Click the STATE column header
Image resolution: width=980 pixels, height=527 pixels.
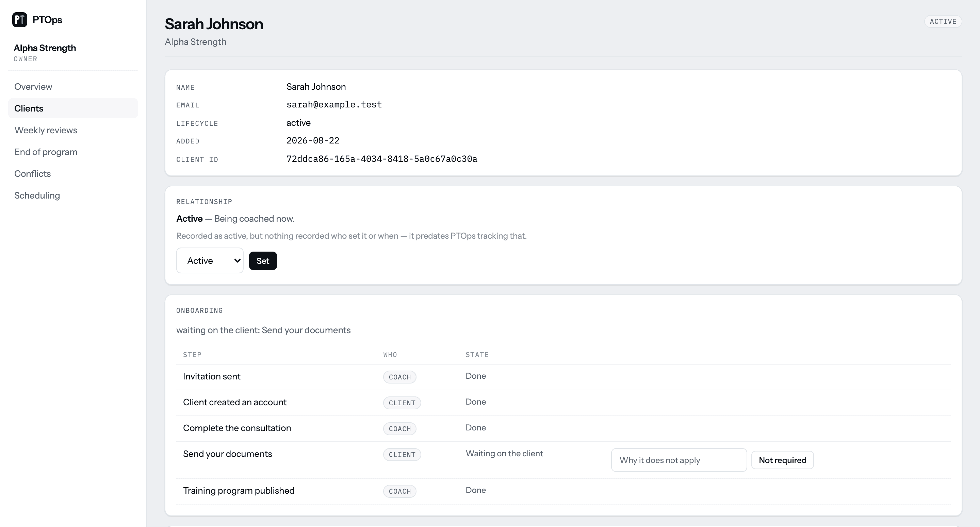(x=477, y=355)
